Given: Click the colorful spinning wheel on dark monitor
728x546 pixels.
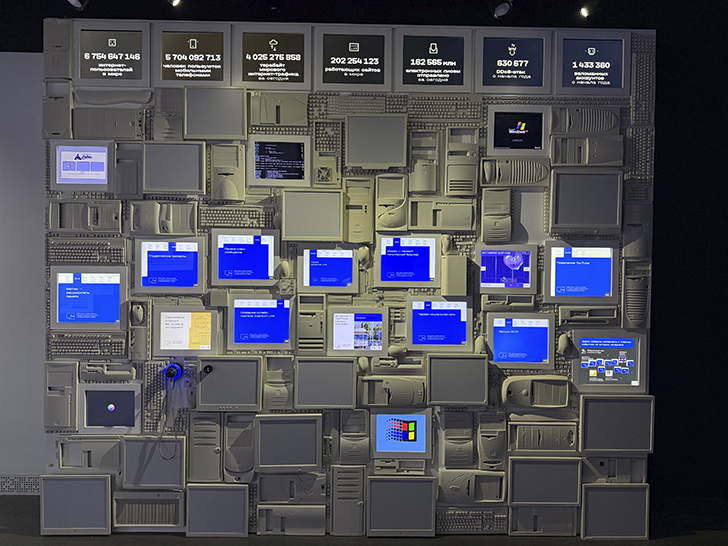Looking at the screenshot, I should [111, 408].
